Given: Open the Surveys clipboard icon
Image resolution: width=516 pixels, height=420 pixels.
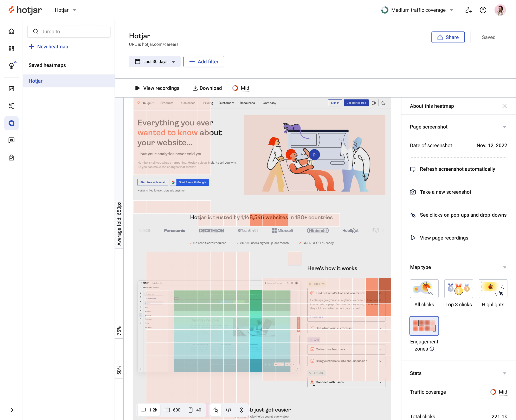Looking at the screenshot, I should pos(11,158).
